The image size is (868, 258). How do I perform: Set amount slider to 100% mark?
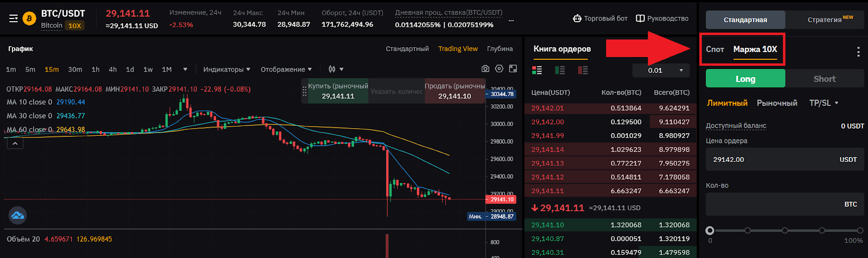click(x=860, y=230)
